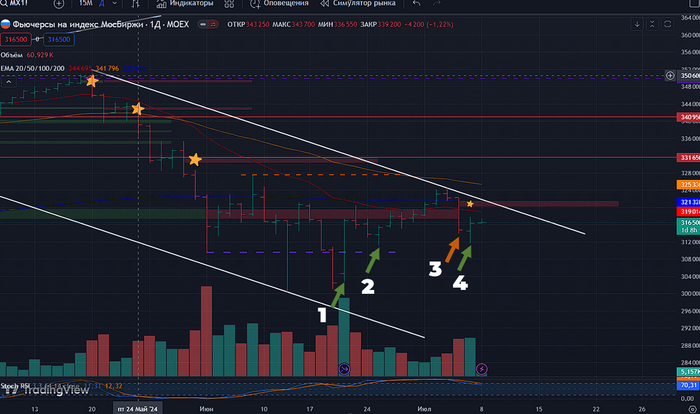This screenshot has width=700, height=414.
Task: Click the blue 321 328 EMA price label
Action: coord(688,202)
